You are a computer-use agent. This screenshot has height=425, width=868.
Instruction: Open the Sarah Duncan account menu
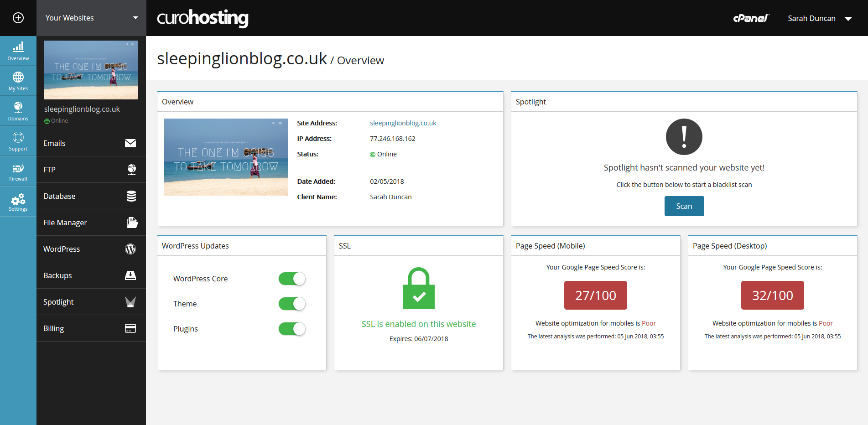coord(820,18)
